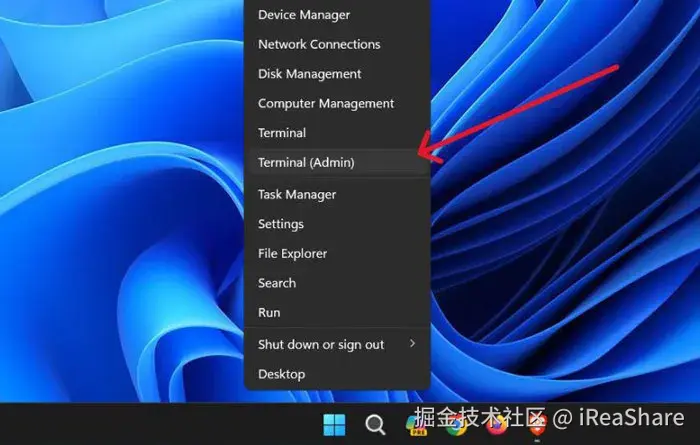Open taskbar Search magnifier icon

(x=375, y=424)
